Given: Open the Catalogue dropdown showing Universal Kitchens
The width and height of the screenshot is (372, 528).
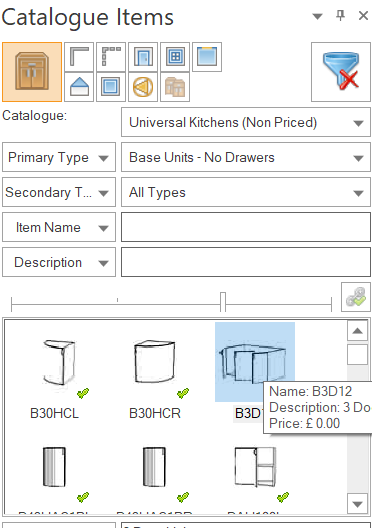Looking at the screenshot, I should (246, 122).
